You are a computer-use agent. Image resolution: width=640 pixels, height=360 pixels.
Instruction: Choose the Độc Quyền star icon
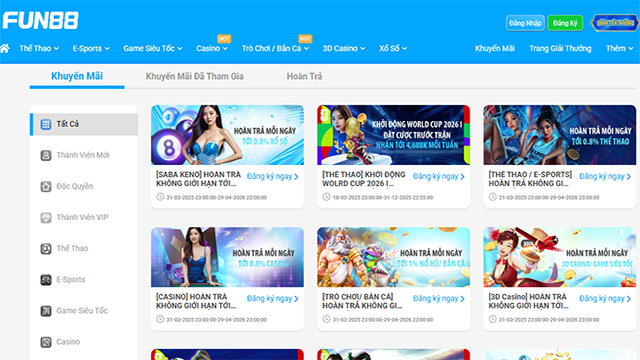point(46,187)
